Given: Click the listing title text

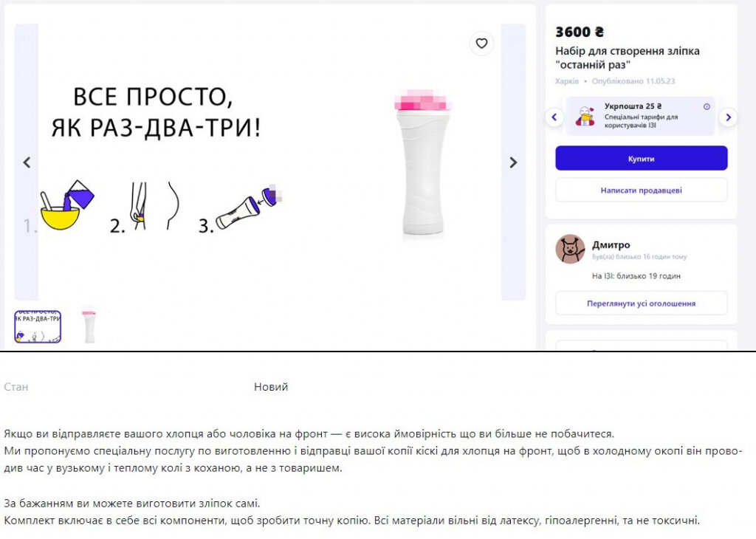Looking at the screenshot, I should (628, 58).
